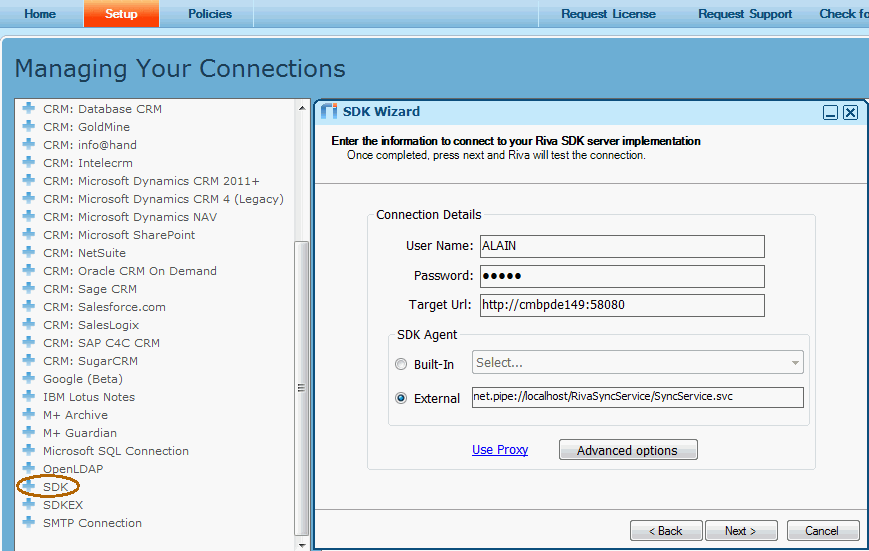Click the plus icon next to Google (Beta)
Image resolution: width=869 pixels, height=551 pixels.
coord(29,379)
